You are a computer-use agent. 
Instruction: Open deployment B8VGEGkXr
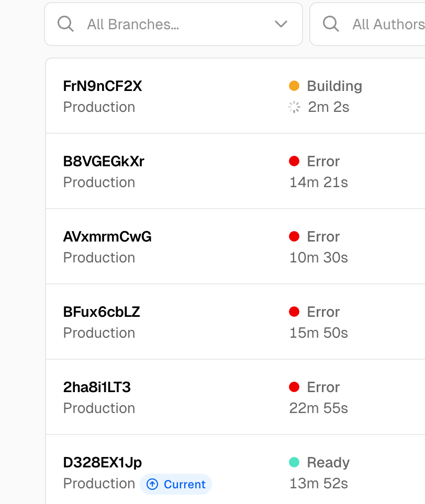(x=104, y=162)
